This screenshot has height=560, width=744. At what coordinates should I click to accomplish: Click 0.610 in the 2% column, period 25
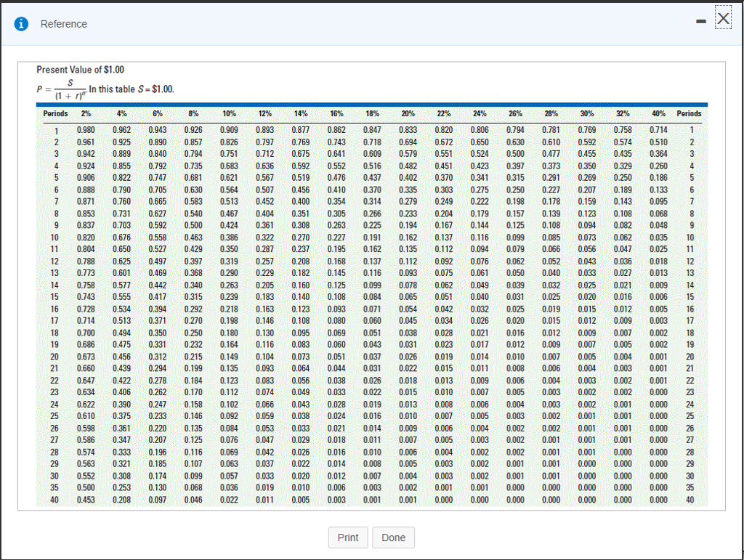pos(86,416)
